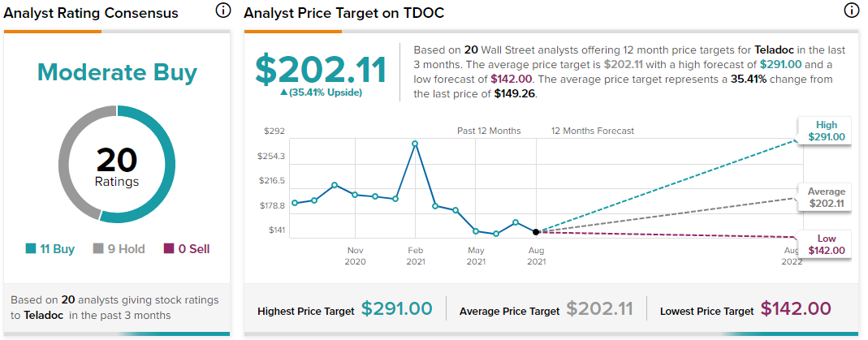Select the gray Hold legend square
Viewport: 868px width, 340px height.
click(x=99, y=249)
